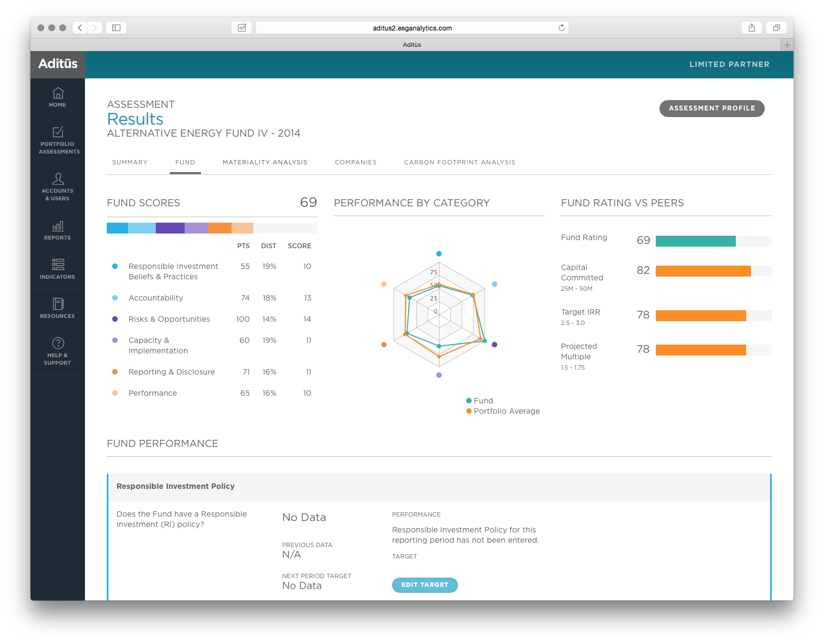The image size is (824, 644).
Task: Click the note icon left of address bar
Action: [242, 28]
